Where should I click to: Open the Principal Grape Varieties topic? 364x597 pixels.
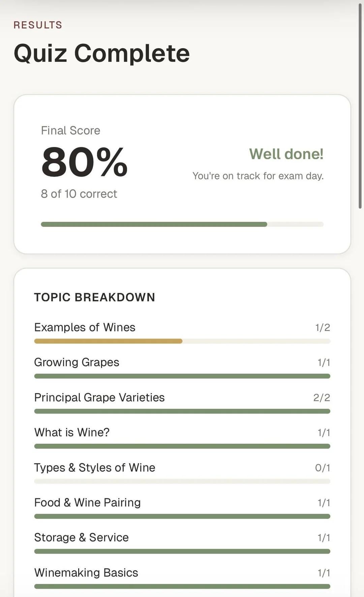point(99,397)
